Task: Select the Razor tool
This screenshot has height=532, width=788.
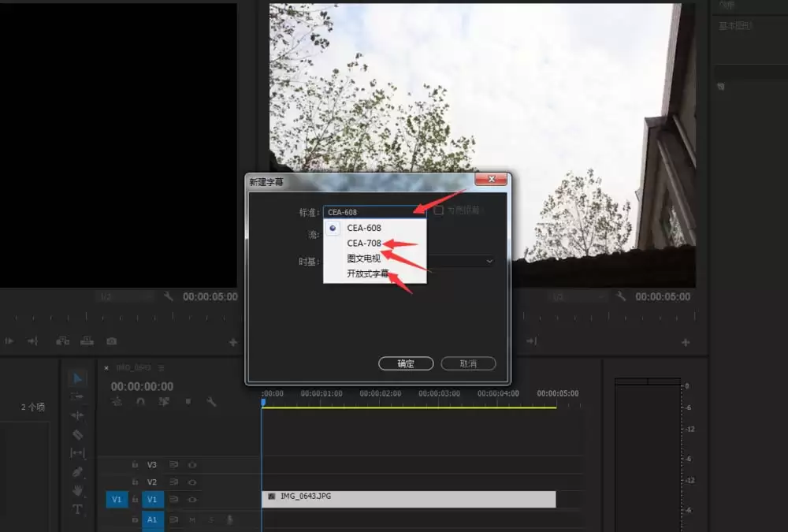Action: [x=77, y=434]
